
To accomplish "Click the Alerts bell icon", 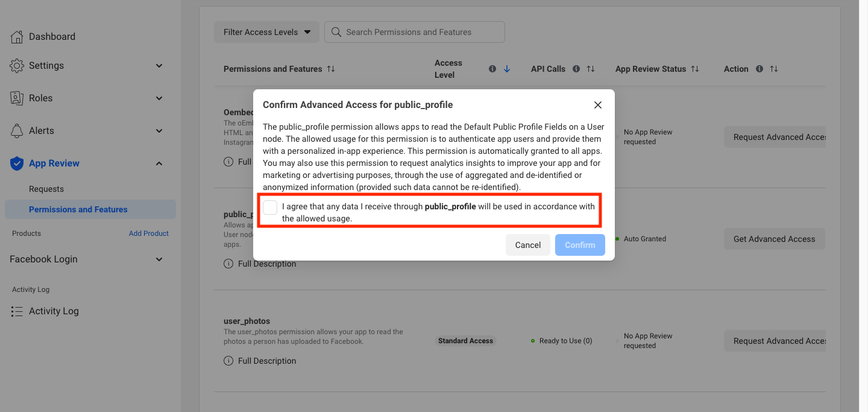I will (17, 131).
